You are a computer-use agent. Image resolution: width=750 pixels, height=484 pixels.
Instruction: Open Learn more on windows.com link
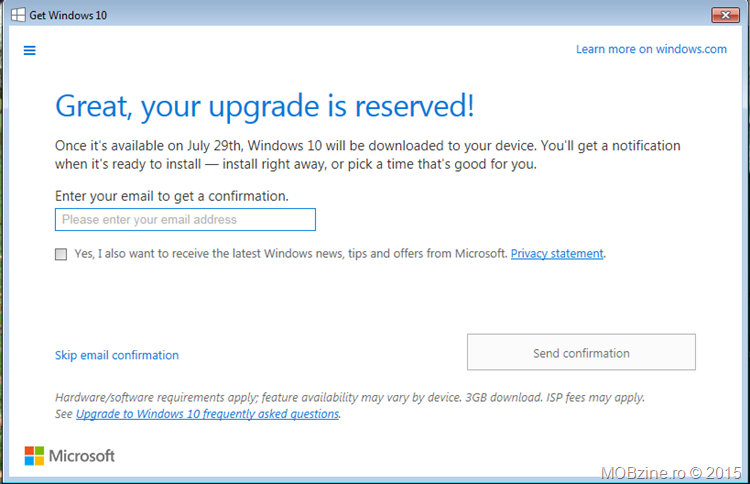coord(651,49)
